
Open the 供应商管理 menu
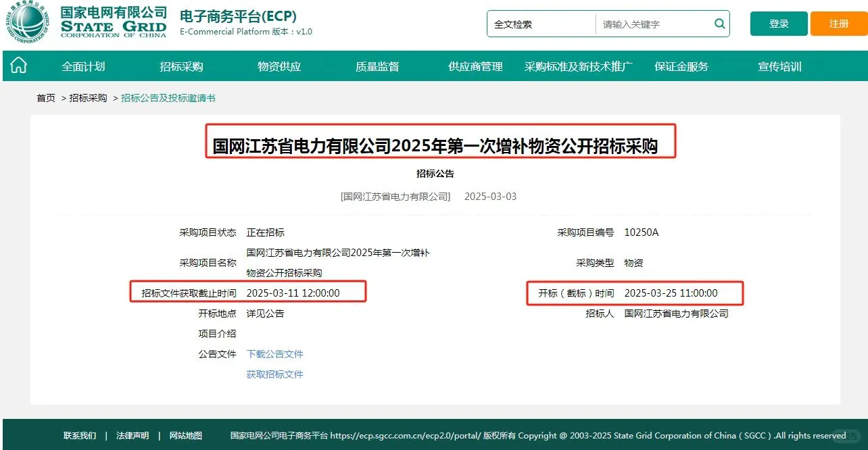[475, 66]
